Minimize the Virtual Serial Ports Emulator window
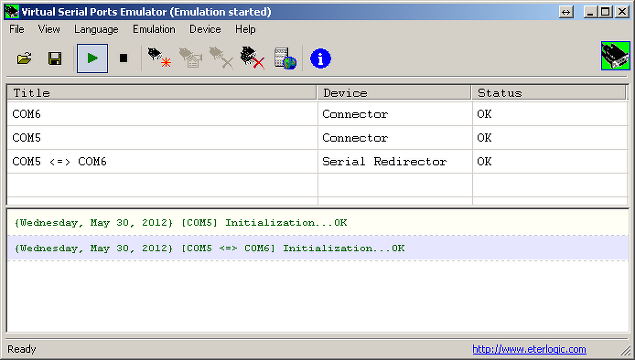 point(591,12)
